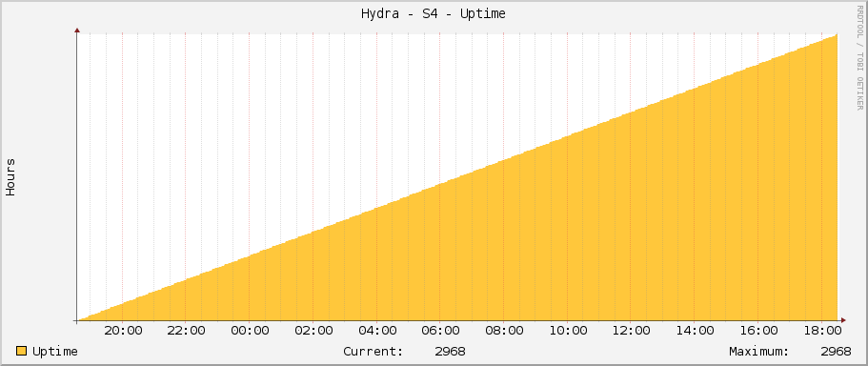Screen dimensions: 868x366
Task: Click the 18:00 time axis label
Action: [821, 331]
